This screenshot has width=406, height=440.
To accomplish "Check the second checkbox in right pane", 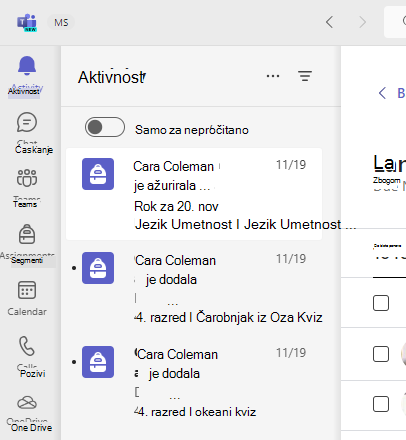I will point(381,354).
